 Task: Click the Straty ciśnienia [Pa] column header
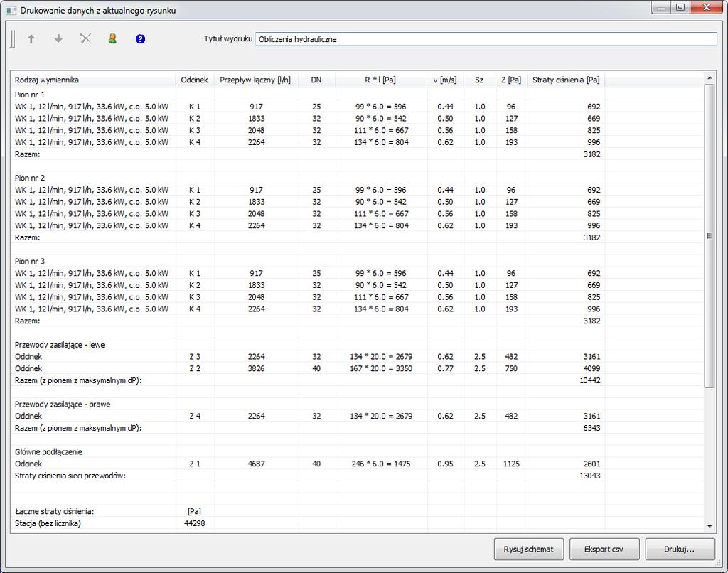coord(566,80)
